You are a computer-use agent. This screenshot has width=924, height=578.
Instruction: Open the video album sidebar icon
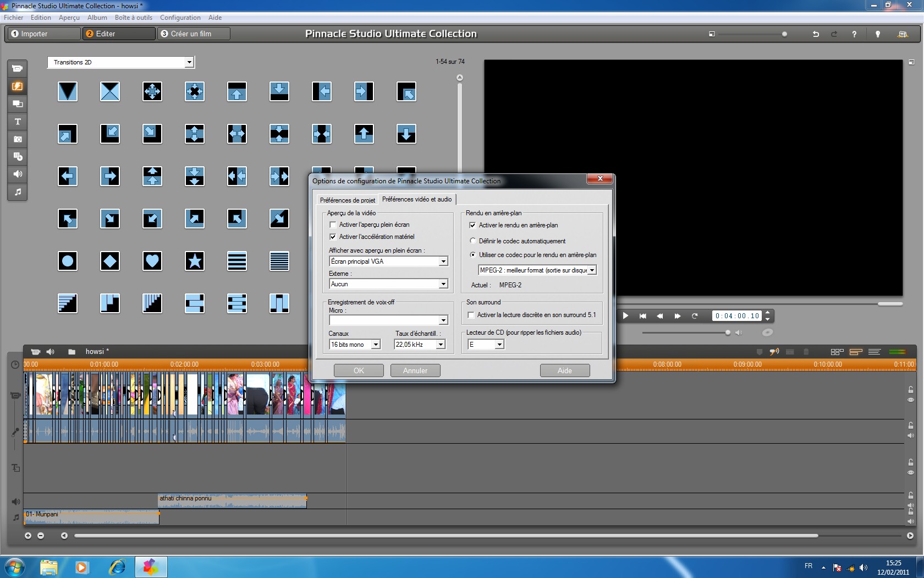(18, 68)
